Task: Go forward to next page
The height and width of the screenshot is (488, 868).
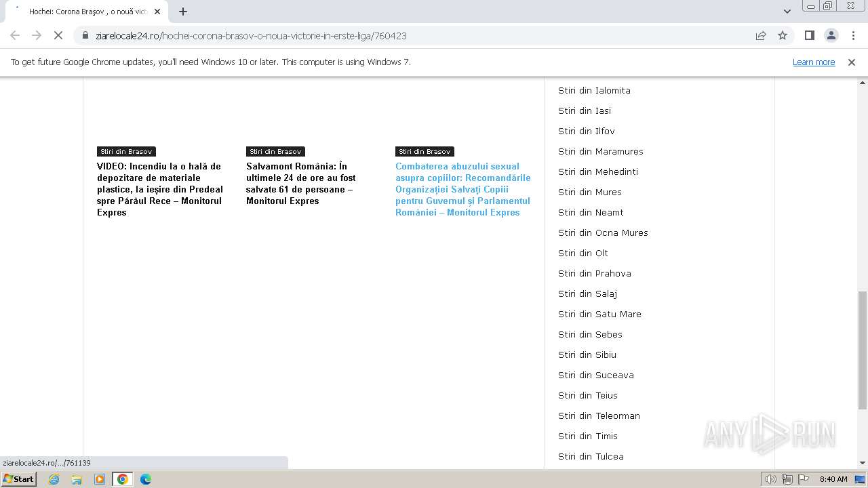Action: pyautogui.click(x=37, y=35)
